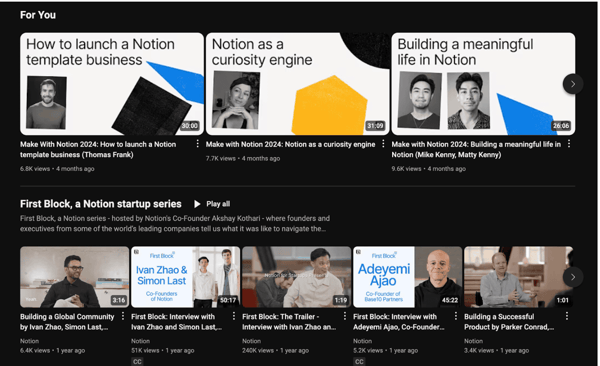Click title First Block: Interview with Ivan Zhao
Viewport: 600px width, 366px height.
[176, 322]
